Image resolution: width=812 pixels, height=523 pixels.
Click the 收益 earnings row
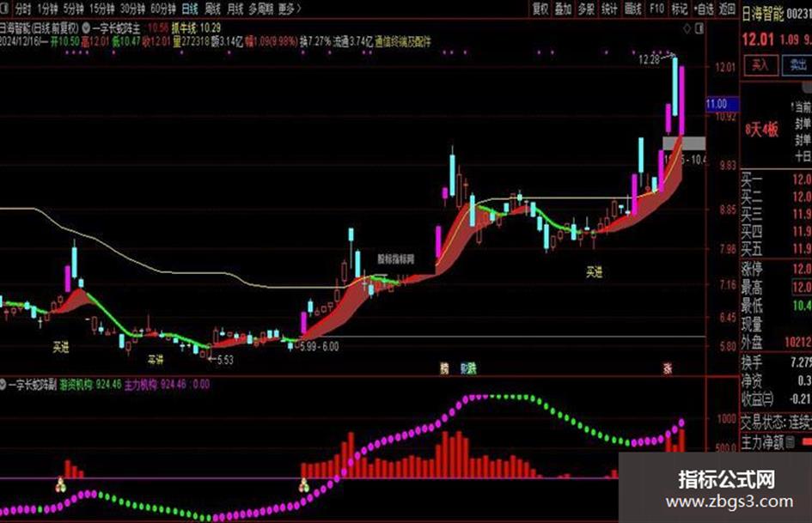(776, 399)
